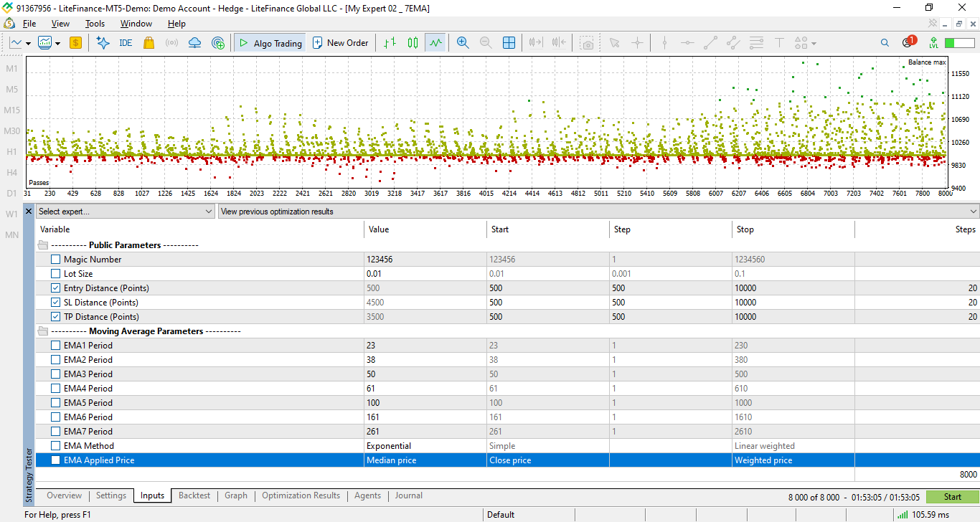Image resolution: width=980 pixels, height=522 pixels.
Task: Collapse the Moving Average Parameters group
Action: (42, 331)
